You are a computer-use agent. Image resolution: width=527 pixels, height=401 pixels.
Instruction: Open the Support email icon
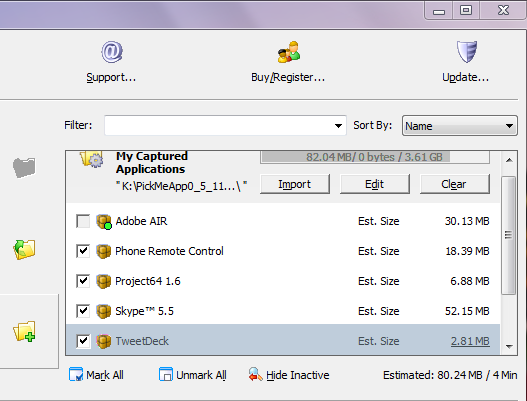(112, 52)
